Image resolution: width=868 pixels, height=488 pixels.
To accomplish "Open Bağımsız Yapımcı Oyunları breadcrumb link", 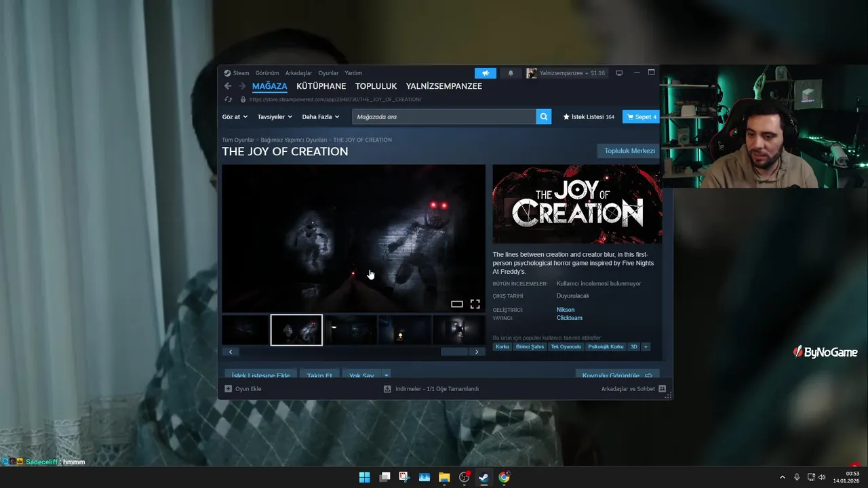I will coord(294,140).
